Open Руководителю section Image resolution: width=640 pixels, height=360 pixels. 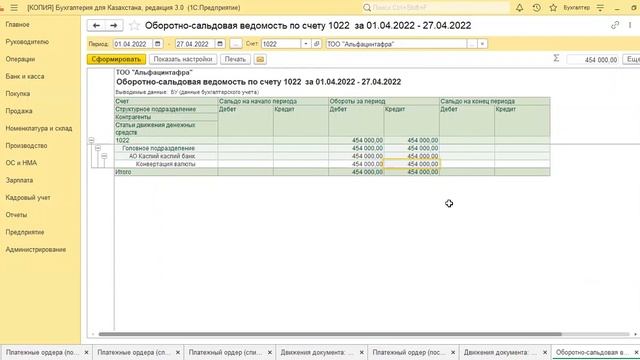point(27,42)
